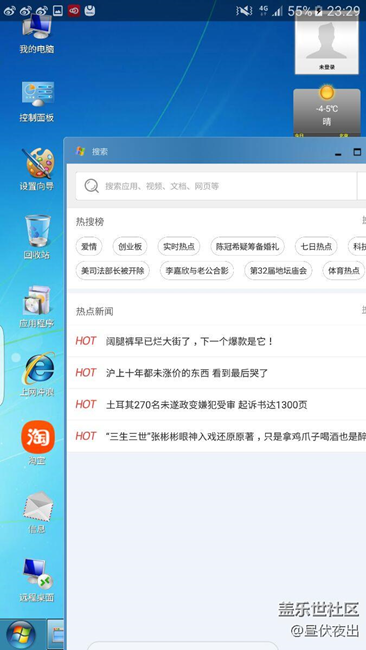Tap the red eye notification icon in status bar
The height and width of the screenshot is (650, 366).
(x=74, y=11)
